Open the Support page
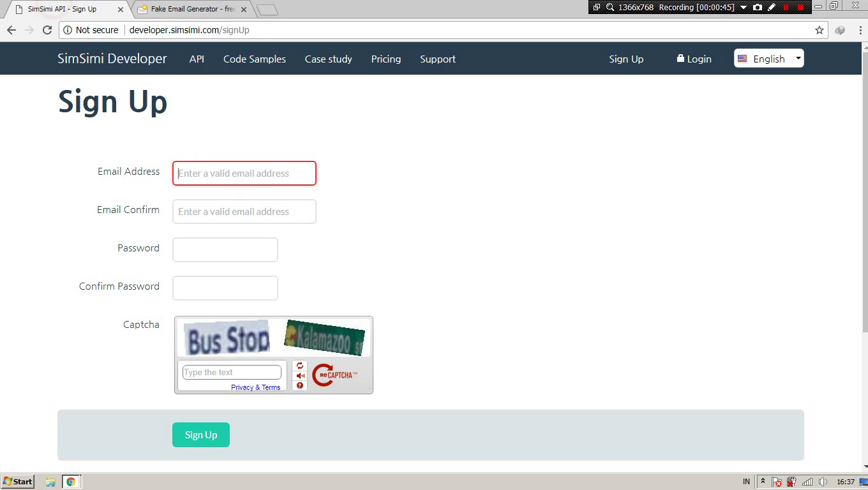Screen dimensions: 868x490 438,59
